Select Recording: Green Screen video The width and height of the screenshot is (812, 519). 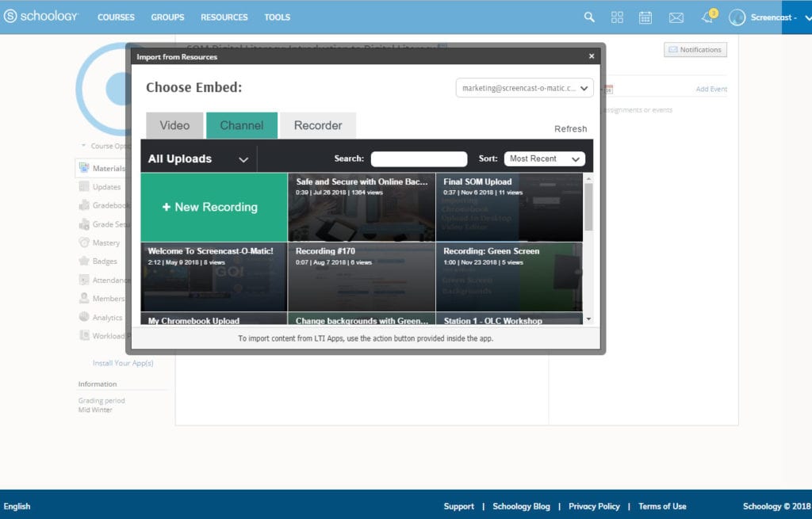(510, 277)
